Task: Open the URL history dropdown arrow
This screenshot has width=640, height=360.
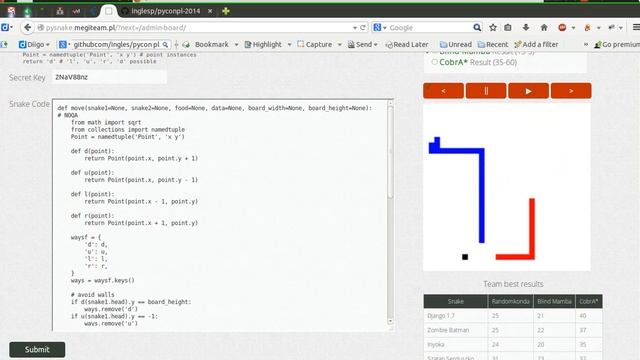Action: [355, 28]
